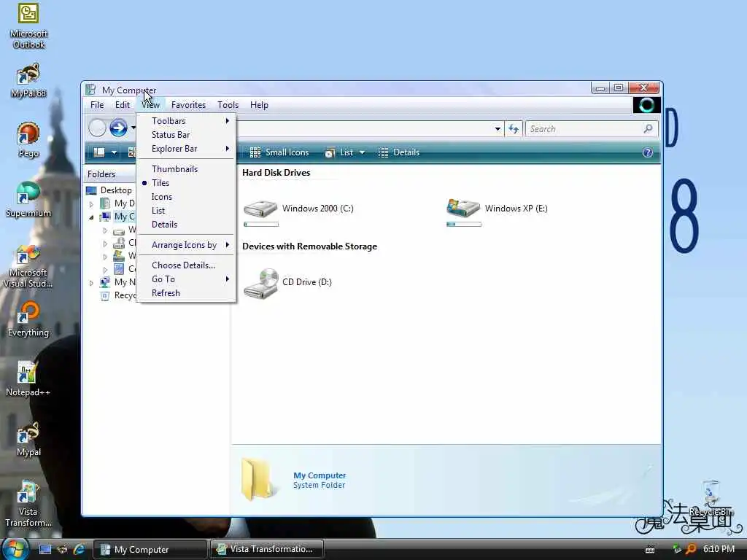The height and width of the screenshot is (560, 747).
Task: Click the search magnifier icon
Action: [x=648, y=128]
